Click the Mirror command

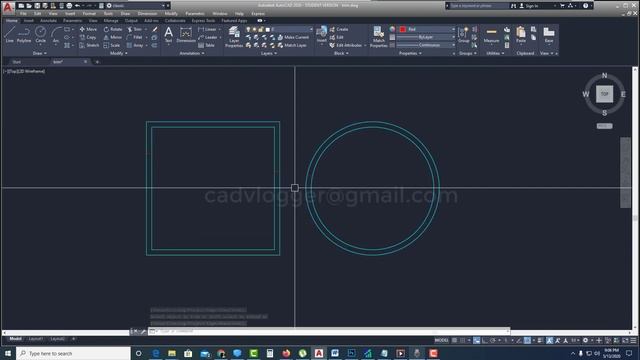click(x=112, y=37)
